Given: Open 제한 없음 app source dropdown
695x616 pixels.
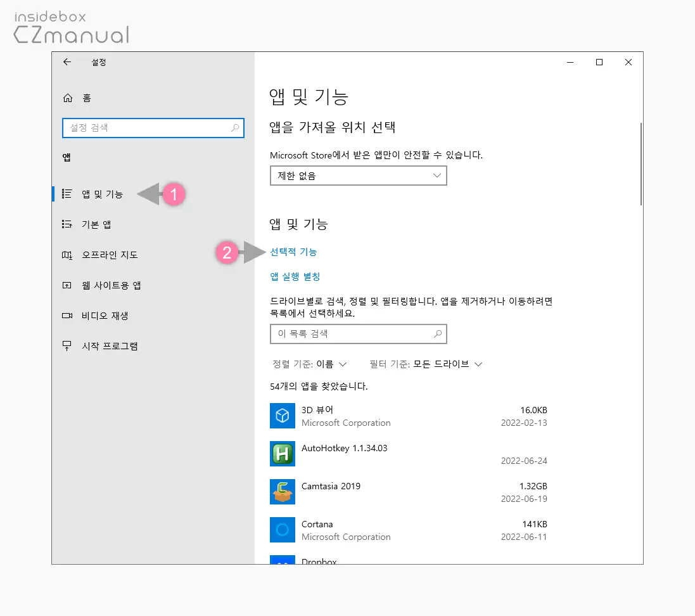Looking at the screenshot, I should [x=358, y=176].
